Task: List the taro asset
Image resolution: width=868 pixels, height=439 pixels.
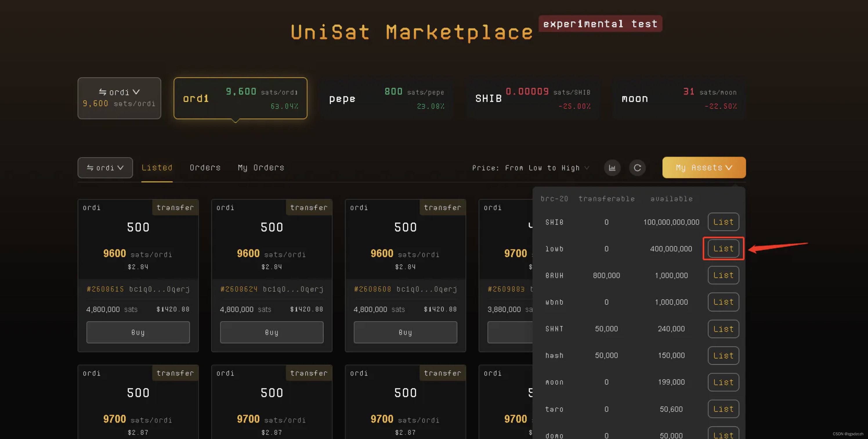Action: pyautogui.click(x=723, y=409)
